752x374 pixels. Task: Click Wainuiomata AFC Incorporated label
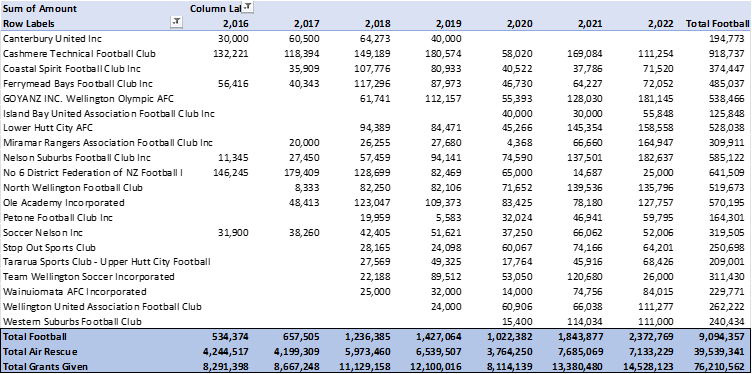coord(75,292)
